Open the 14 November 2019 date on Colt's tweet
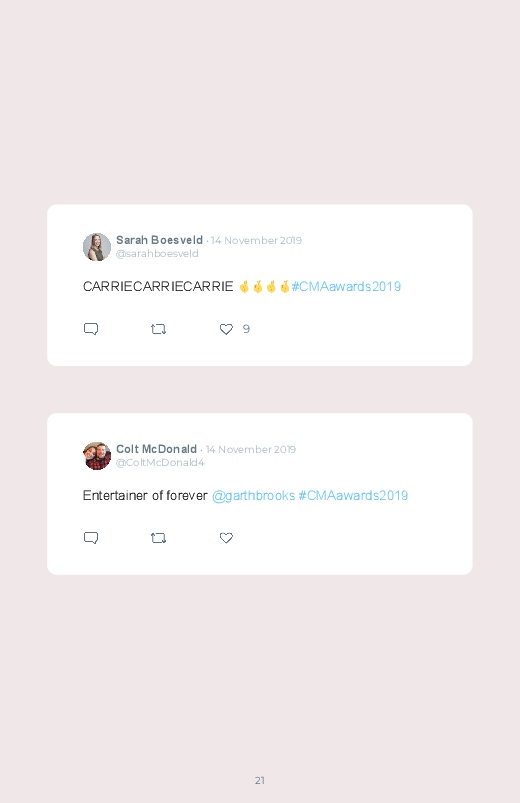Screen dimensions: 520x803 pyautogui.click(x=251, y=449)
